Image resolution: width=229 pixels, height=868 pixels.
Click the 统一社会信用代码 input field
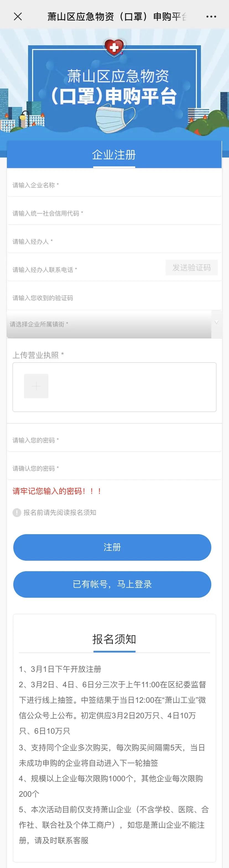tap(114, 214)
